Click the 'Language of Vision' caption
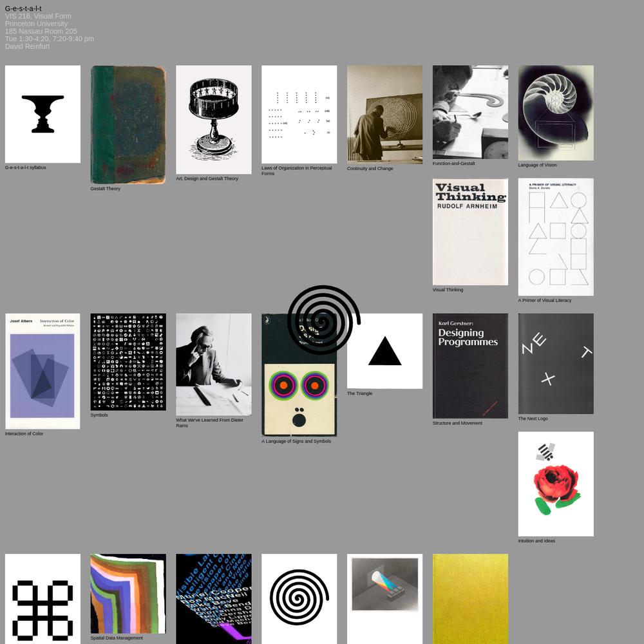 pos(537,165)
